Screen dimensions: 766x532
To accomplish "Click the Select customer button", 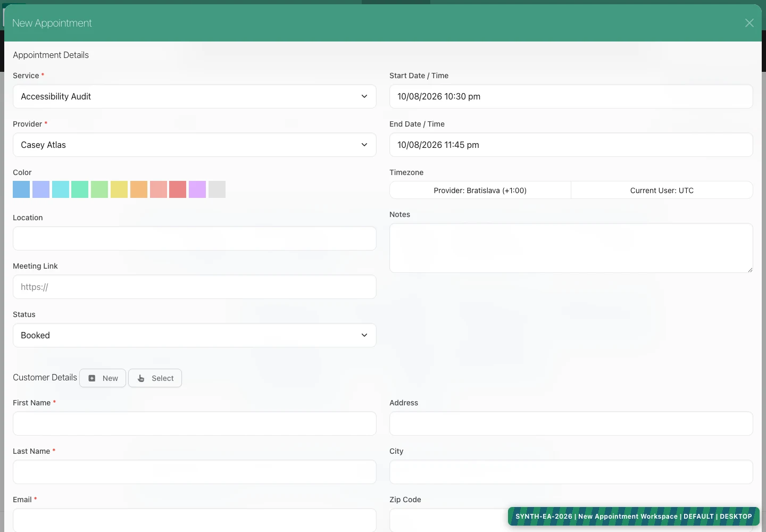I will pos(155,378).
